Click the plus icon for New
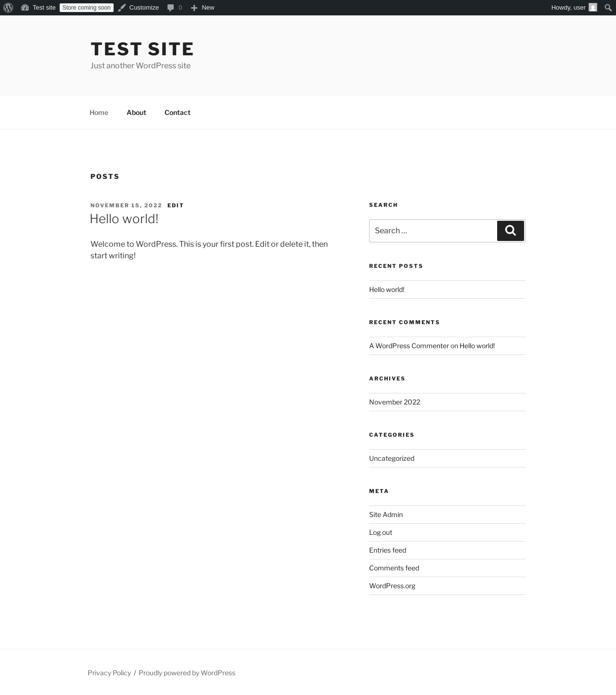Viewport: 616px width, 695px height. coord(194,8)
